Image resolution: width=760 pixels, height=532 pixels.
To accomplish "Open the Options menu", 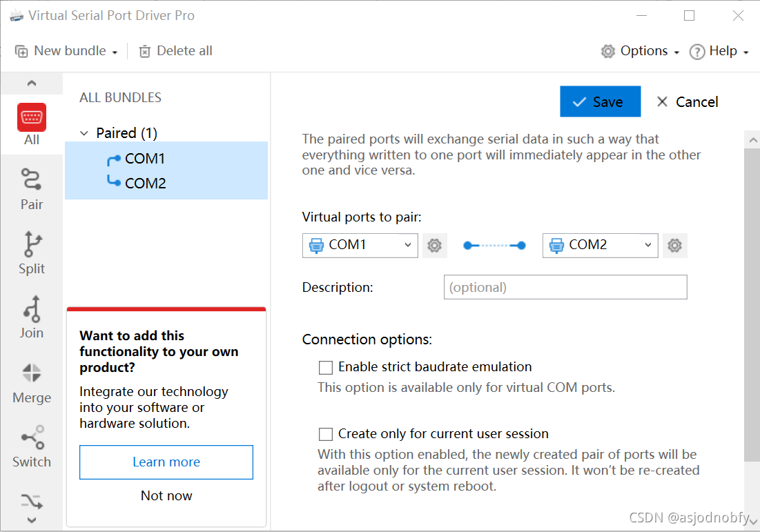I will tap(640, 51).
